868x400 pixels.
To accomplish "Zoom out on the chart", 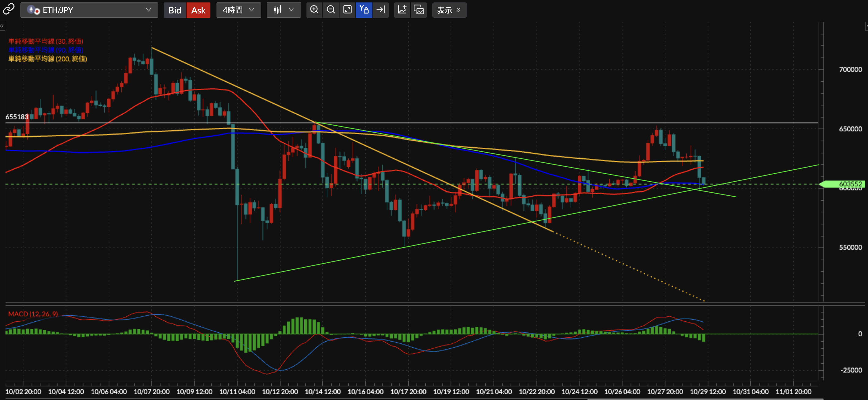I will pyautogui.click(x=331, y=10).
